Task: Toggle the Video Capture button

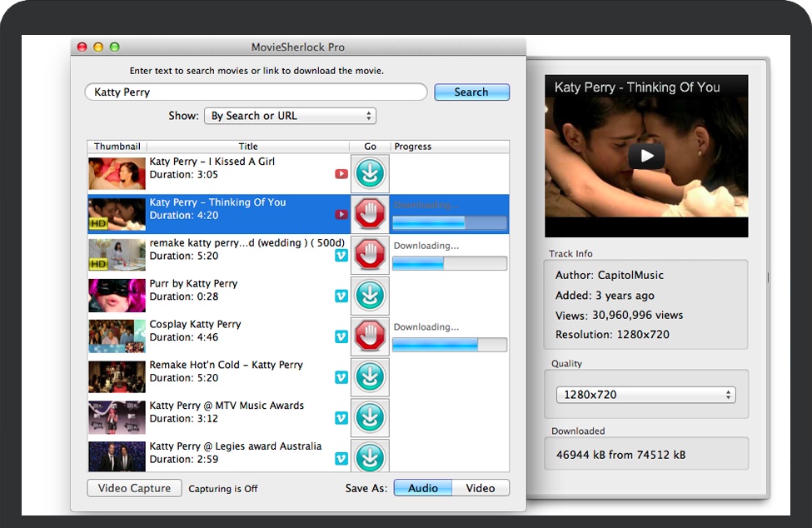Action: pos(134,488)
